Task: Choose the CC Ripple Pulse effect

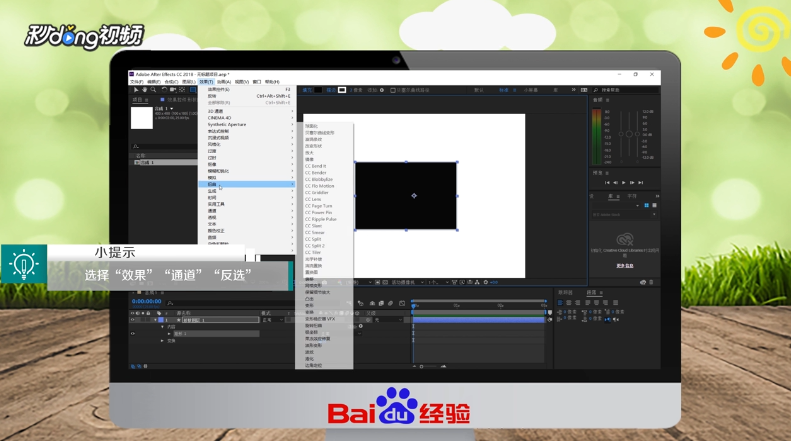Action: pyautogui.click(x=320, y=219)
